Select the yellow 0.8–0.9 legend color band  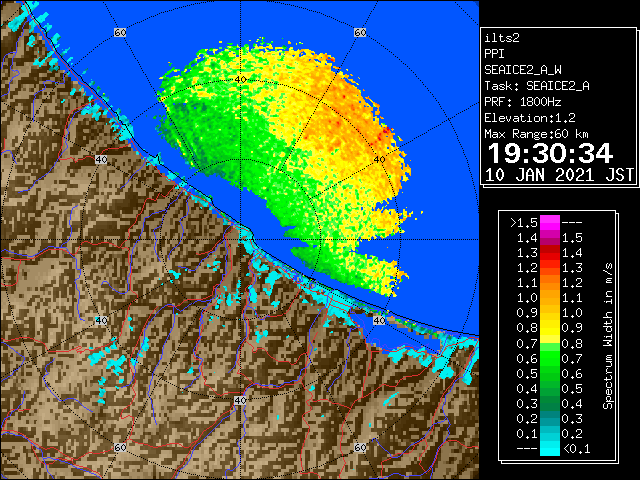[550, 328]
